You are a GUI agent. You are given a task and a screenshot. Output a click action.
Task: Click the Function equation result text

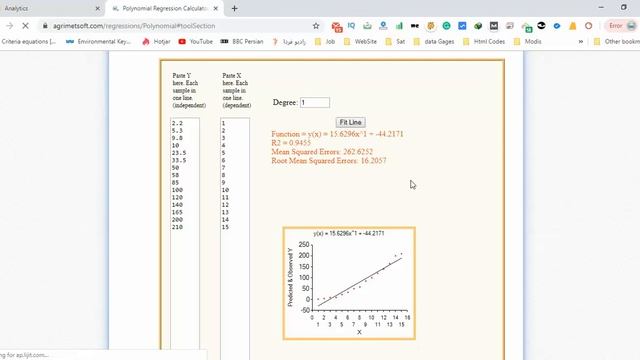click(337, 134)
